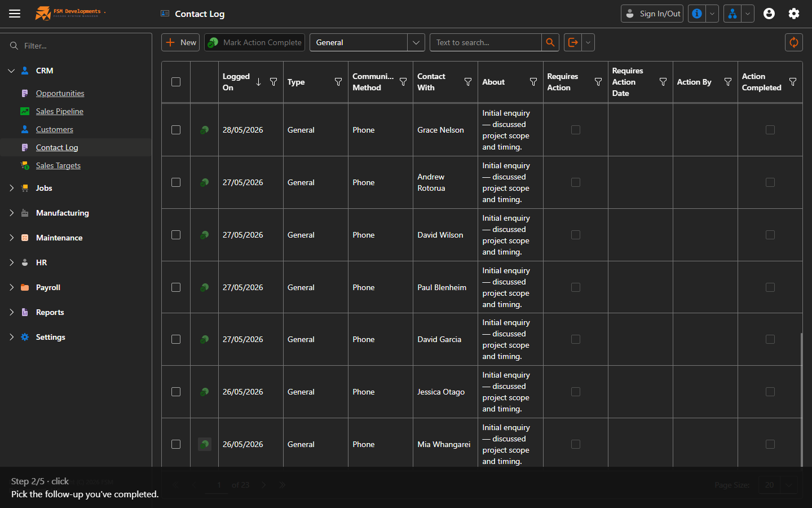Collapse the CRM tree section

pos(11,71)
